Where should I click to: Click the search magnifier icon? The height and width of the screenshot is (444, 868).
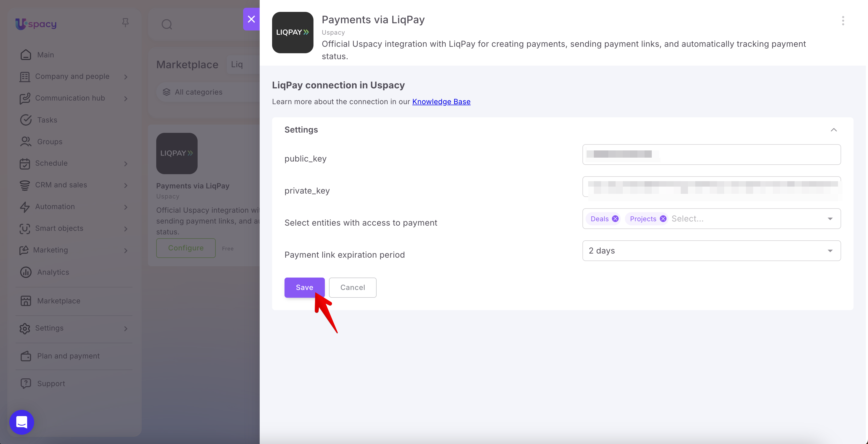[x=167, y=24]
